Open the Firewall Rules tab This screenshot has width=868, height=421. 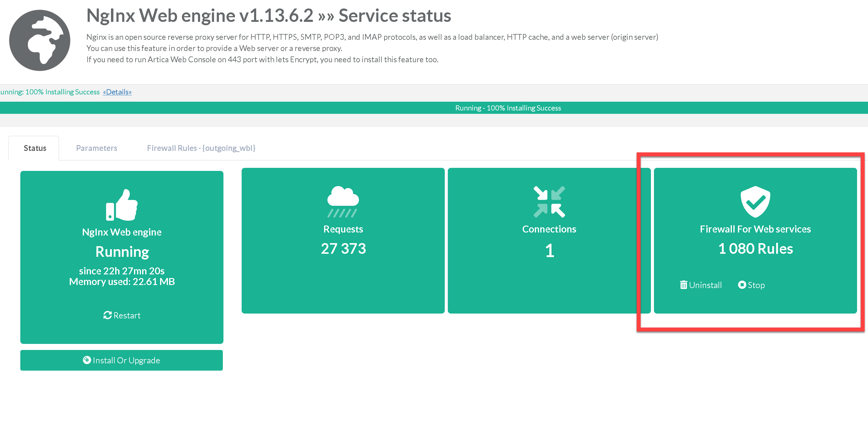point(201,148)
